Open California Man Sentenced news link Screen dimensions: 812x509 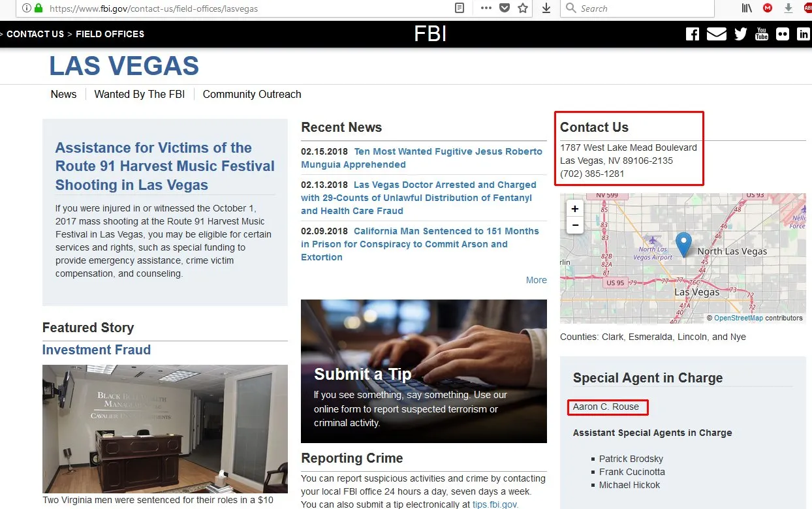point(420,244)
